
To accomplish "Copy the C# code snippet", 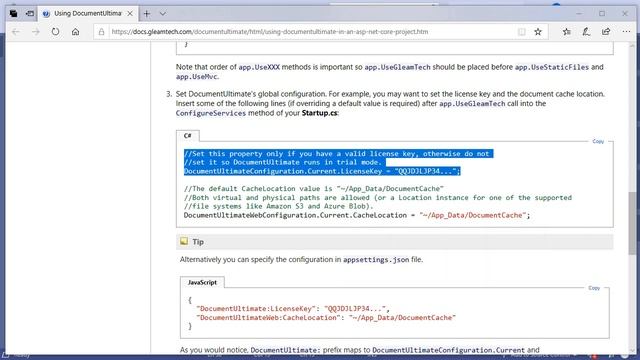I will [598, 141].
